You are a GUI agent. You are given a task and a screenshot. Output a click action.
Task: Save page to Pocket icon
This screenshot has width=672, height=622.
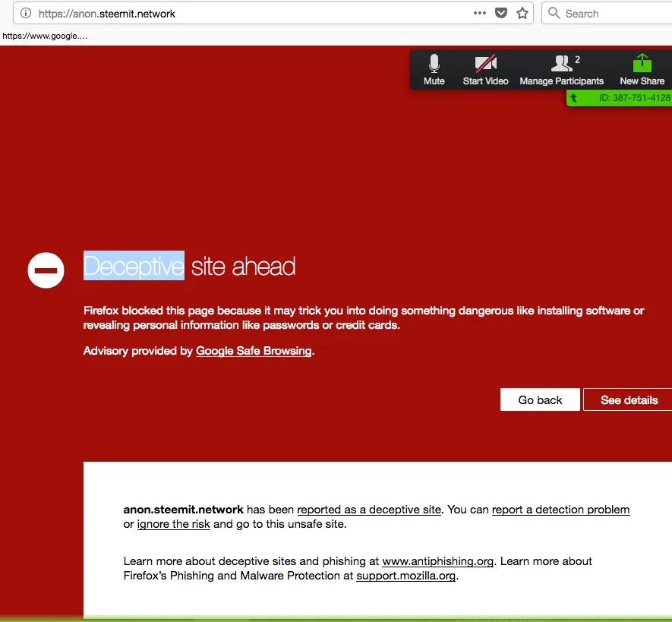[x=501, y=13]
